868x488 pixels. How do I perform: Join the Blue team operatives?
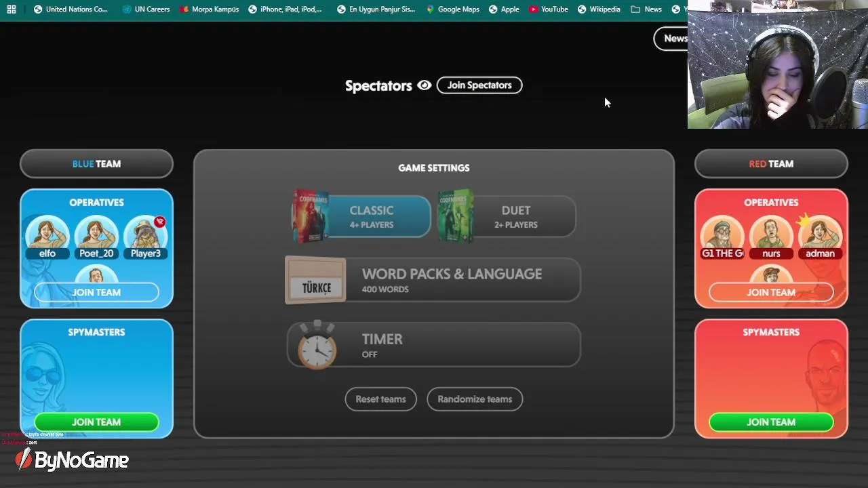(x=96, y=292)
